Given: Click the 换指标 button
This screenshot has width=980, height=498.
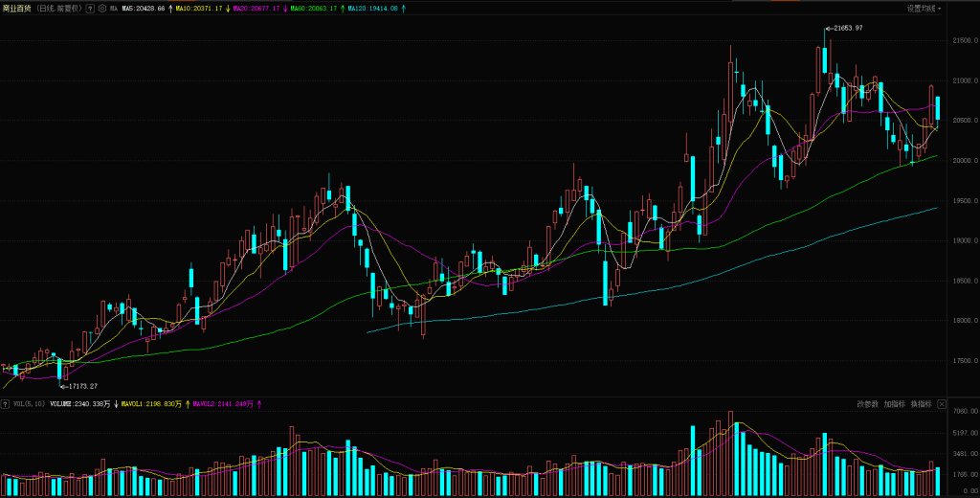Looking at the screenshot, I should 921,404.
